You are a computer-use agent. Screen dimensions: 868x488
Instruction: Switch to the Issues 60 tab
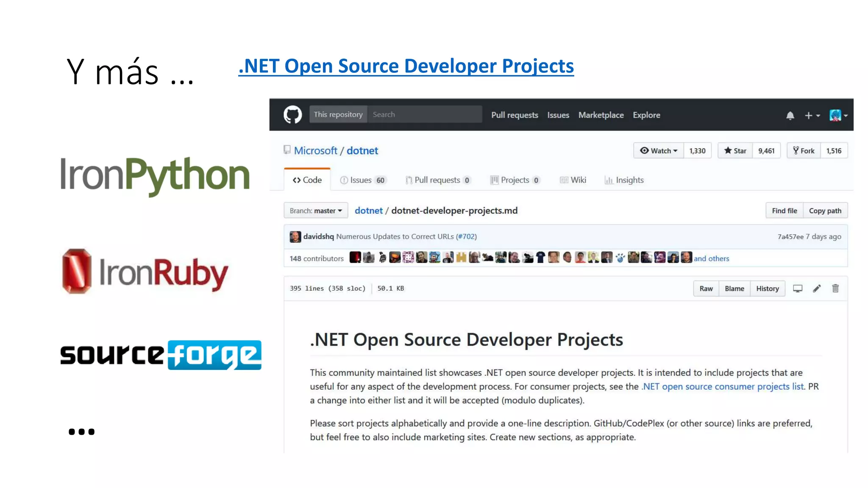pyautogui.click(x=362, y=180)
